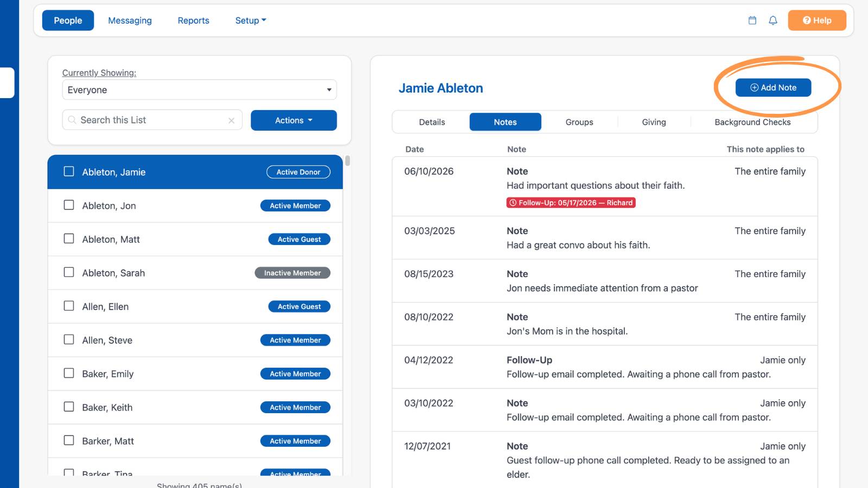Viewport: 868px width, 488px height.
Task: Select the Ableton, Sarah checkbox
Action: [69, 272]
